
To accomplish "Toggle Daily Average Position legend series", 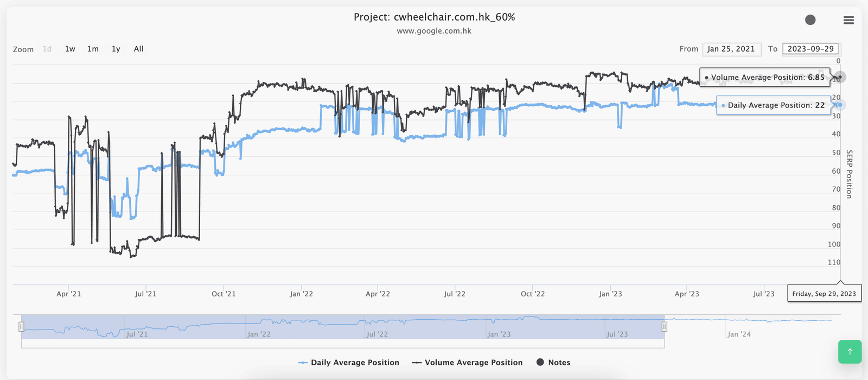I will (349, 363).
